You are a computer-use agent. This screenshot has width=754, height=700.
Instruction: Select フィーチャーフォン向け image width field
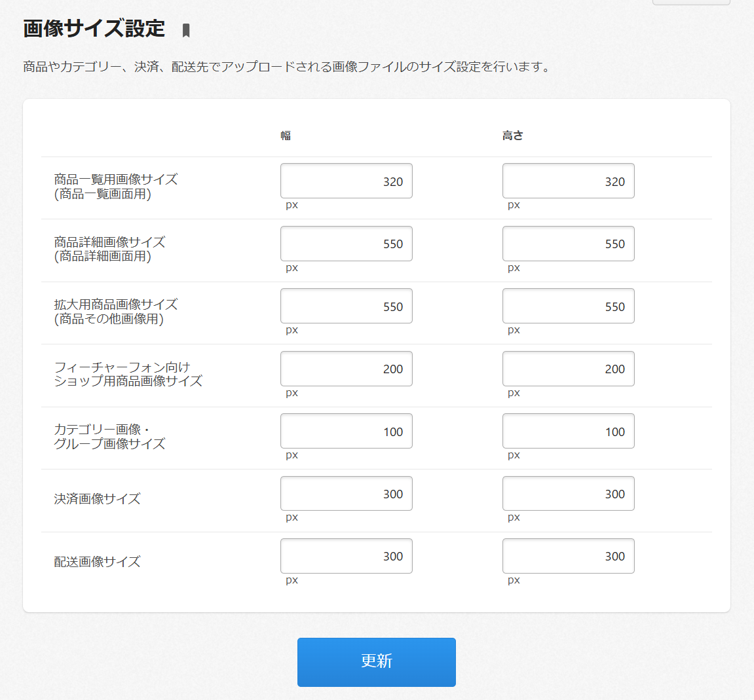pyautogui.click(x=346, y=369)
